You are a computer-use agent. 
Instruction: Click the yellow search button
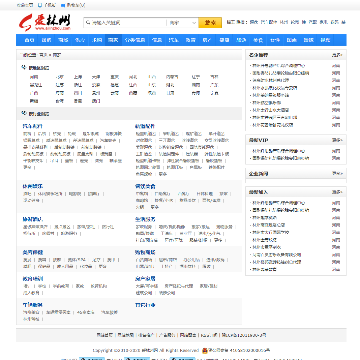[210, 23]
